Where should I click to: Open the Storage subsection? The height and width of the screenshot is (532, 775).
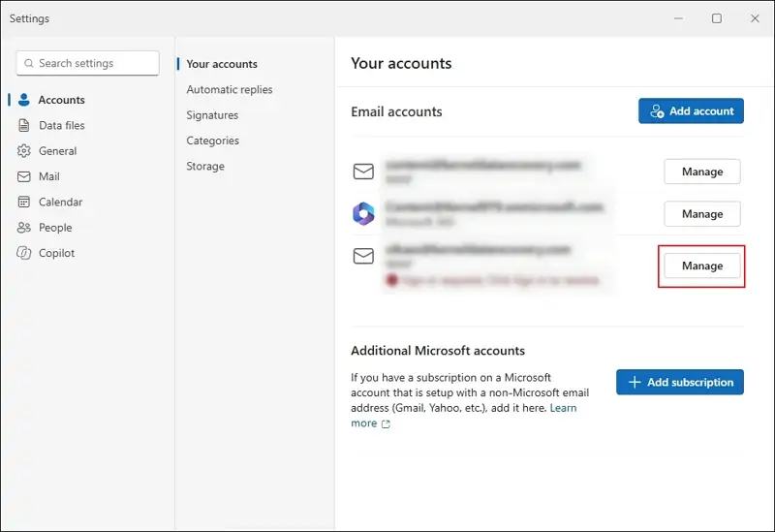(205, 166)
